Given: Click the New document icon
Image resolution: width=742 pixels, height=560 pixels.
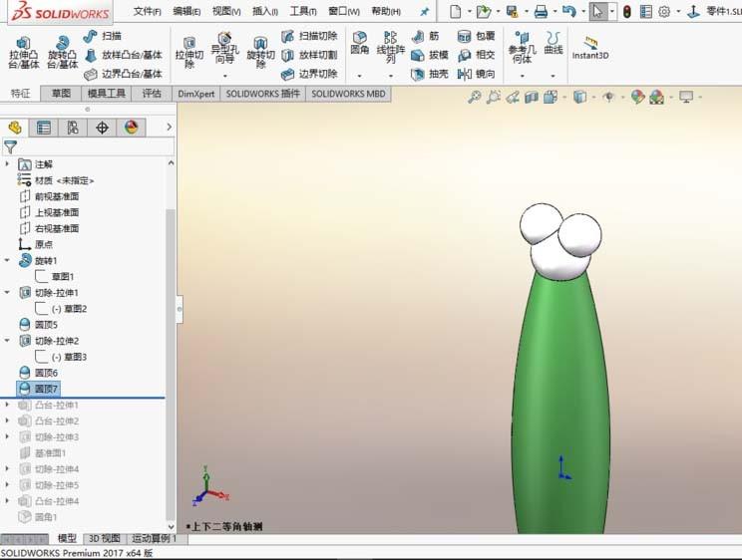Looking at the screenshot, I should 455,11.
